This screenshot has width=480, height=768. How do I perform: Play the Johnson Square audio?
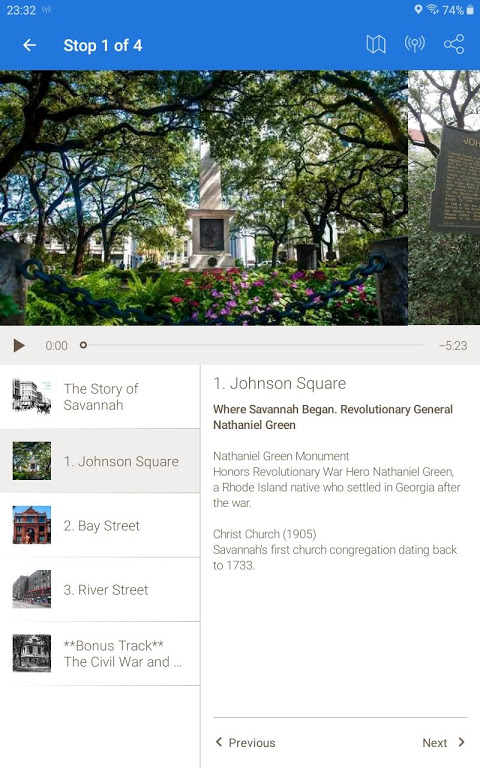click(19, 345)
